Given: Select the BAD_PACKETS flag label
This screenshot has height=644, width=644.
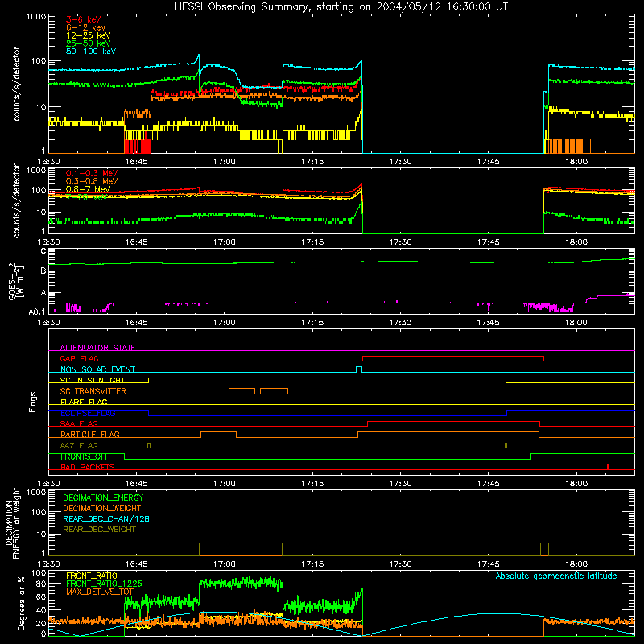Looking at the screenshot, I should point(88,467).
